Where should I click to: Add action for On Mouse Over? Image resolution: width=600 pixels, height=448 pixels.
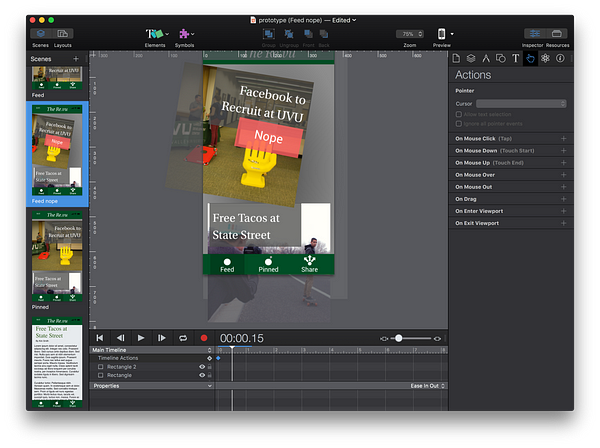563,175
